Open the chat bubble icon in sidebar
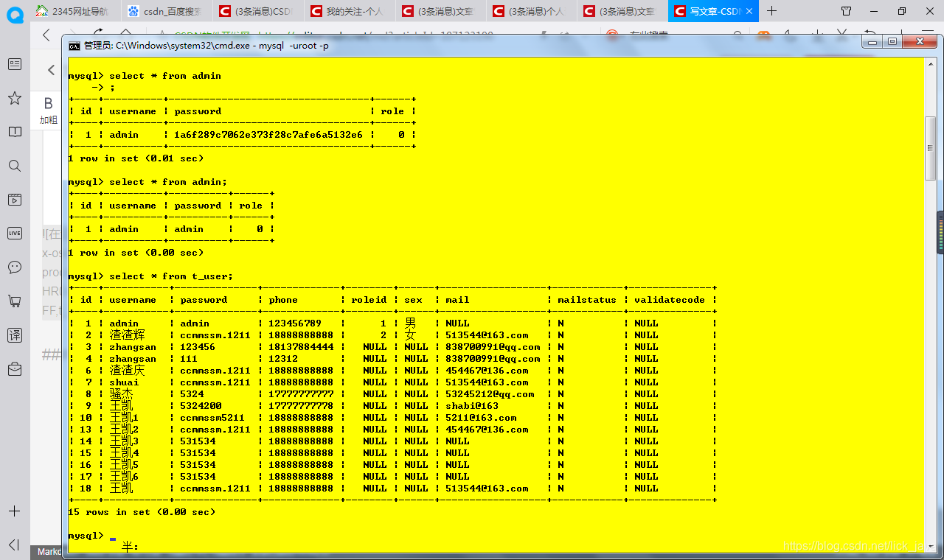 [x=15, y=267]
